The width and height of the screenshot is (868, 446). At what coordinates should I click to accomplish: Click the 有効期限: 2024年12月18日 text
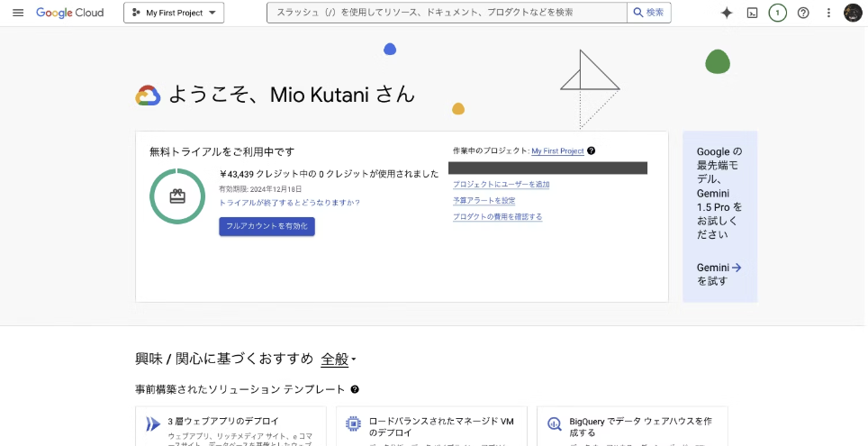[260, 189]
